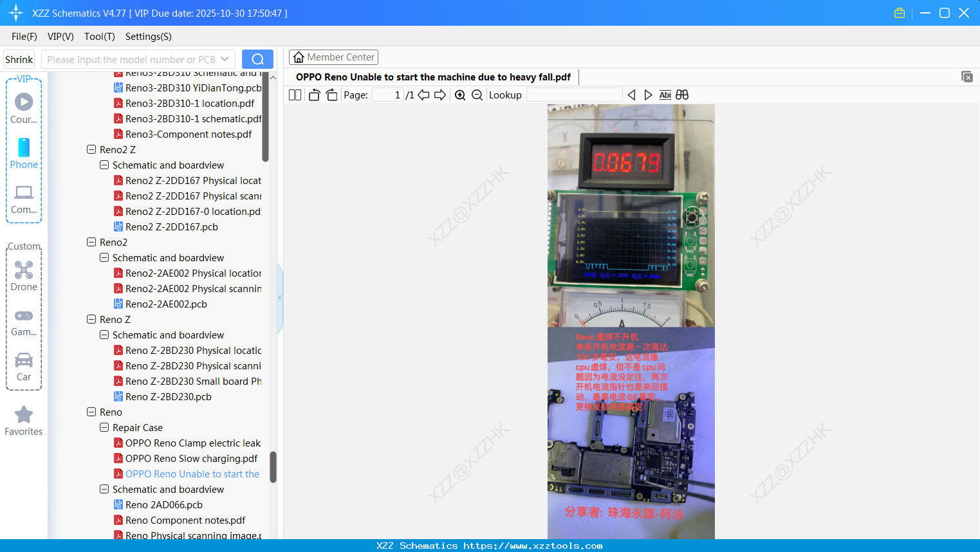Viewport: 980px width, 552px height.
Task: Click the blue search button
Action: [x=257, y=59]
